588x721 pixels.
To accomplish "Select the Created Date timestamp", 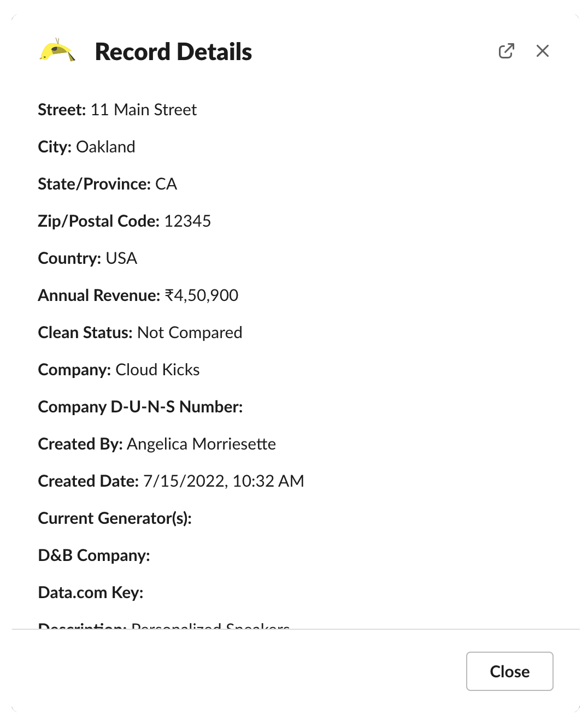I will coord(224,481).
